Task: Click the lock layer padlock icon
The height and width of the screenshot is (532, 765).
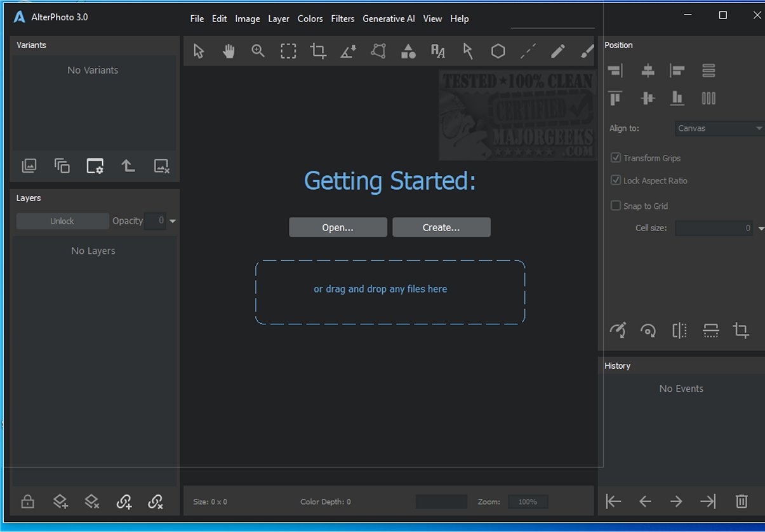Action: [27, 502]
